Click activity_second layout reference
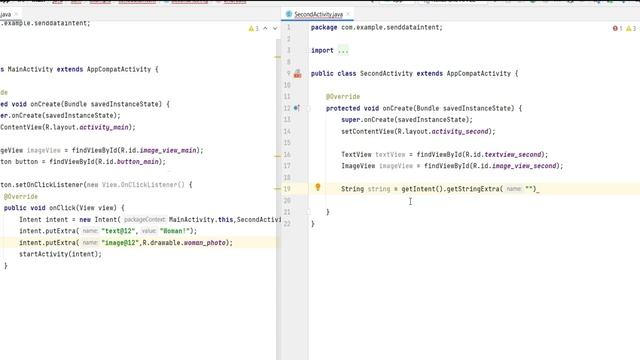The image size is (640, 360). pos(459,131)
